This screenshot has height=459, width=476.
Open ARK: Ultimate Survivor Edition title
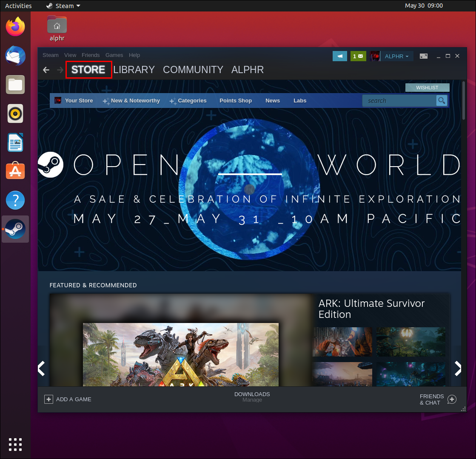(371, 309)
